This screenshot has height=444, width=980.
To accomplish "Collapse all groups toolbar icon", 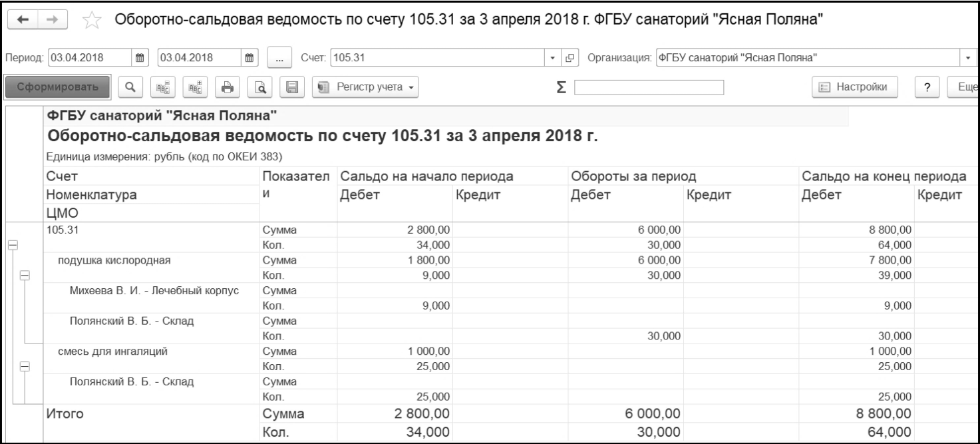I will pyautogui.click(x=162, y=87).
